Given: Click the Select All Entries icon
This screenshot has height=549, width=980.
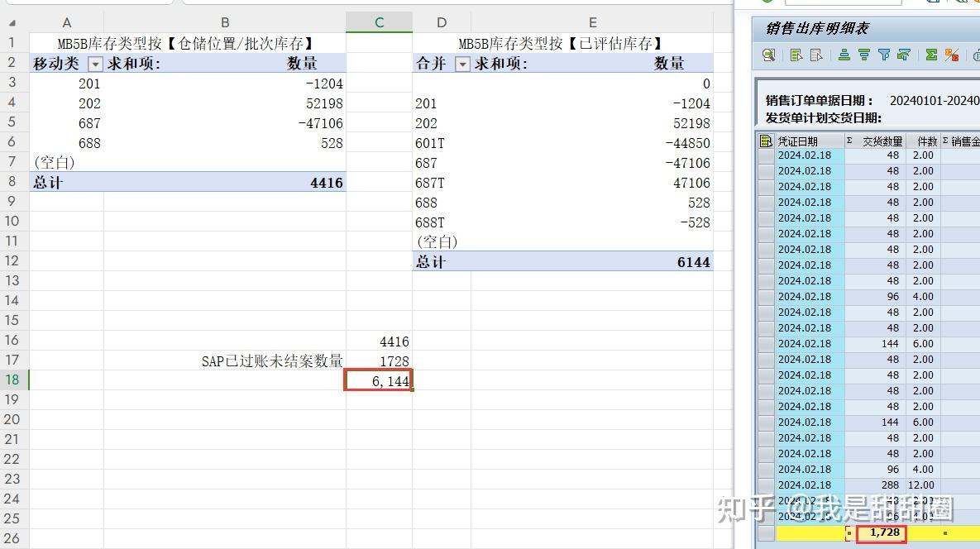Looking at the screenshot, I should (x=796, y=55).
